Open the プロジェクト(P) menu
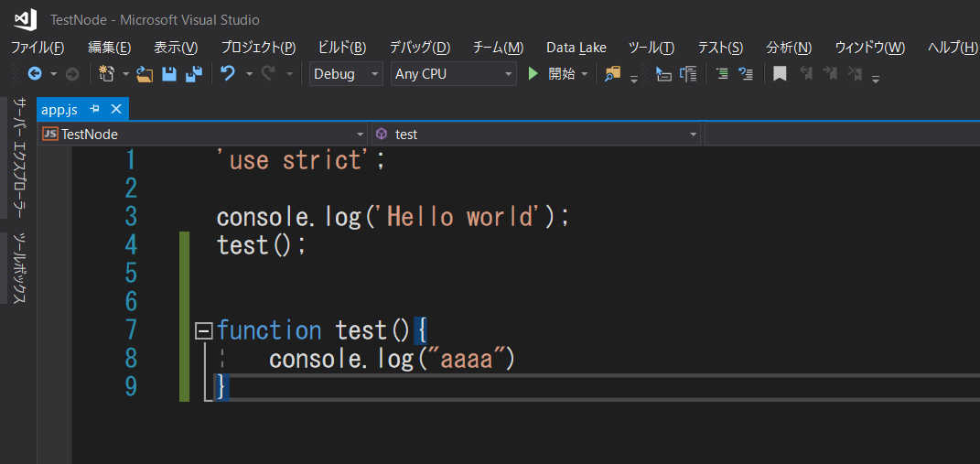Screen dimensions: 980x464 pyautogui.click(x=258, y=48)
